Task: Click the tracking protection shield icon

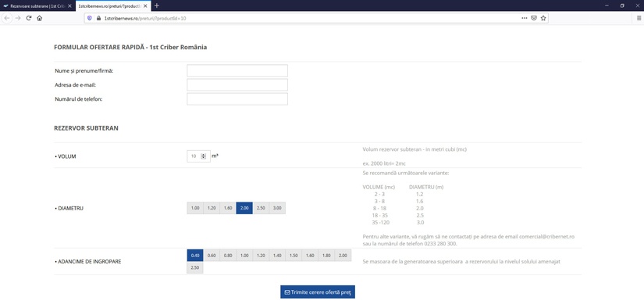Action: click(x=90, y=18)
